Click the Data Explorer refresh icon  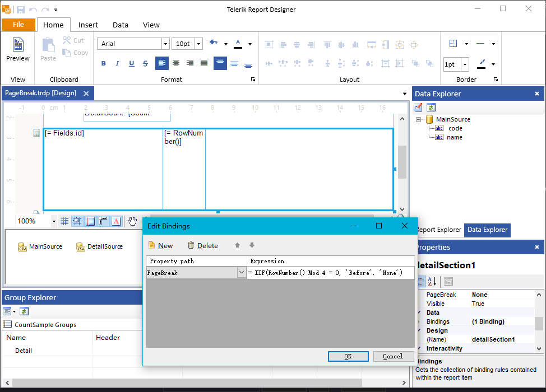click(x=431, y=108)
